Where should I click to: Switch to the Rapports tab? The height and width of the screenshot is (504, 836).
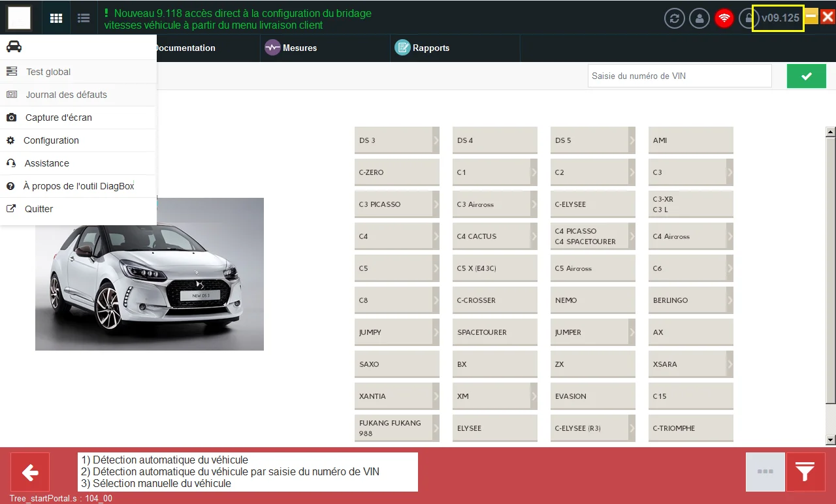point(455,48)
